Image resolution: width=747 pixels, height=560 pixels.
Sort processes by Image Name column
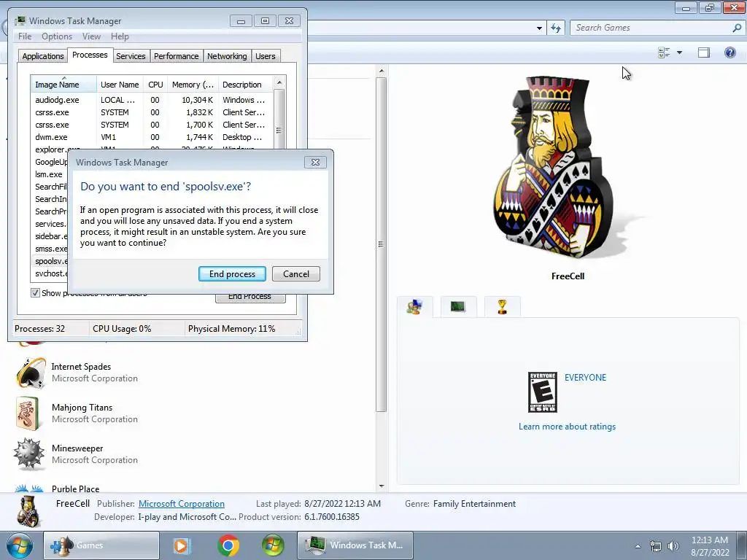click(x=63, y=85)
